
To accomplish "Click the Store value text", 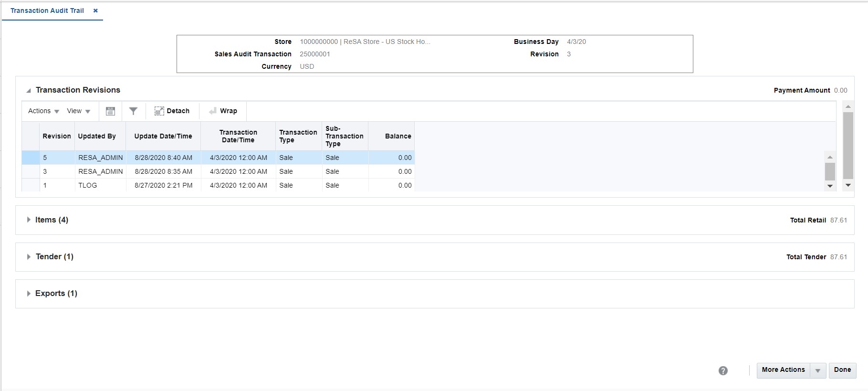I will click(x=365, y=42).
